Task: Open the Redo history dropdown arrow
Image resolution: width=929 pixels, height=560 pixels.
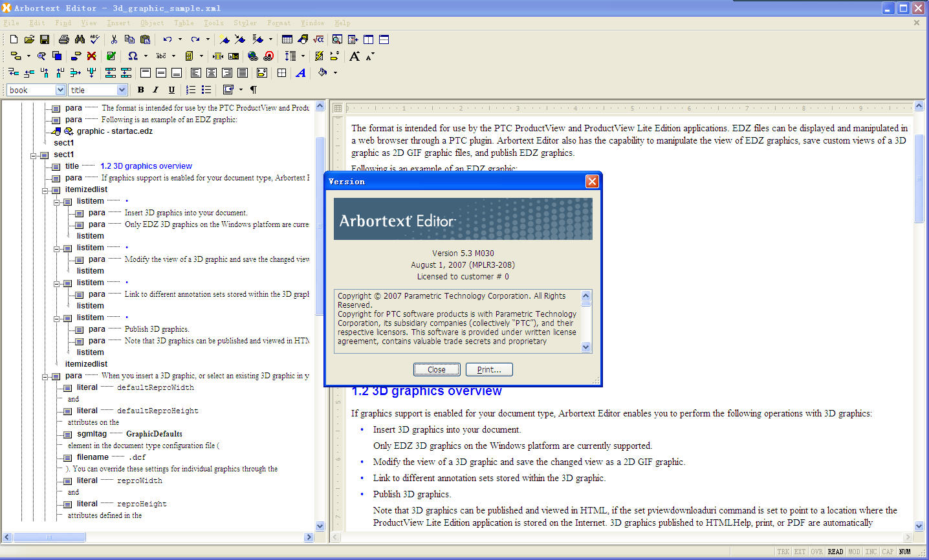Action: 208,39
